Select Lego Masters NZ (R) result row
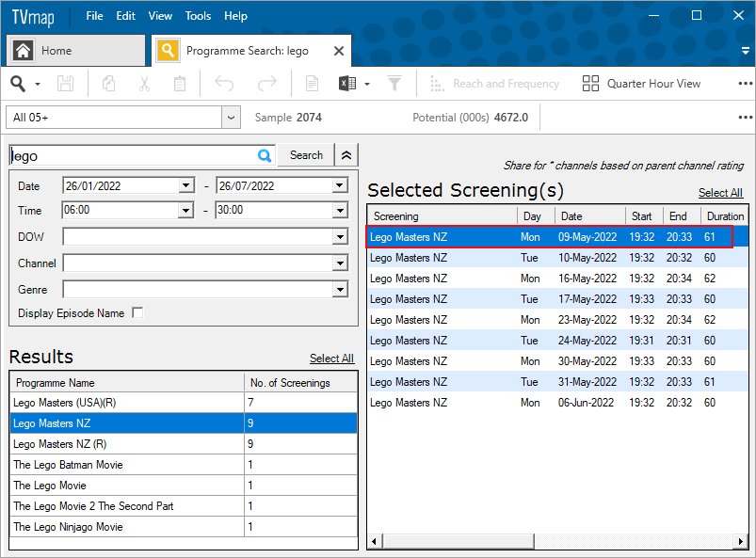The image size is (756, 558). click(x=184, y=444)
